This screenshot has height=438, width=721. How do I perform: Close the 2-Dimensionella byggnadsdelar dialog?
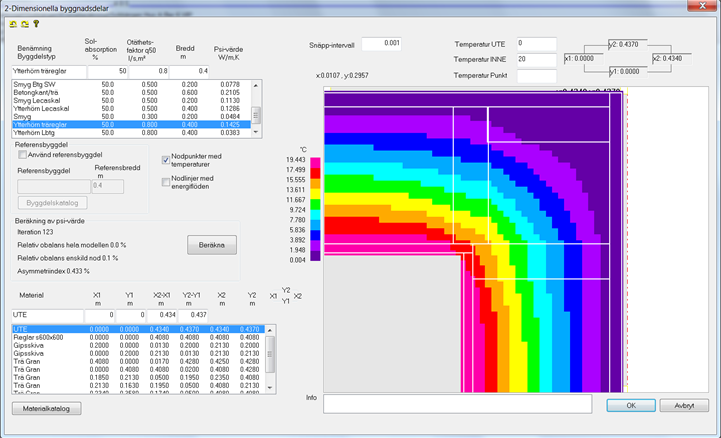(703, 6)
